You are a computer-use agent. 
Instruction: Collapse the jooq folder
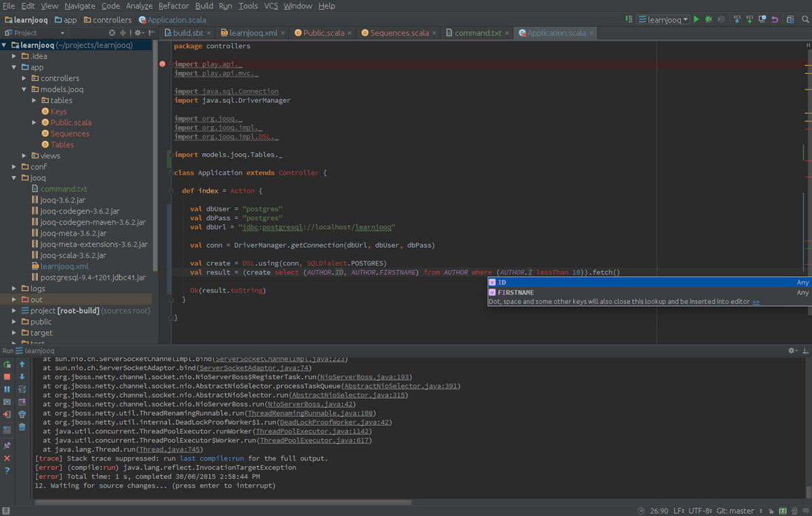point(15,178)
